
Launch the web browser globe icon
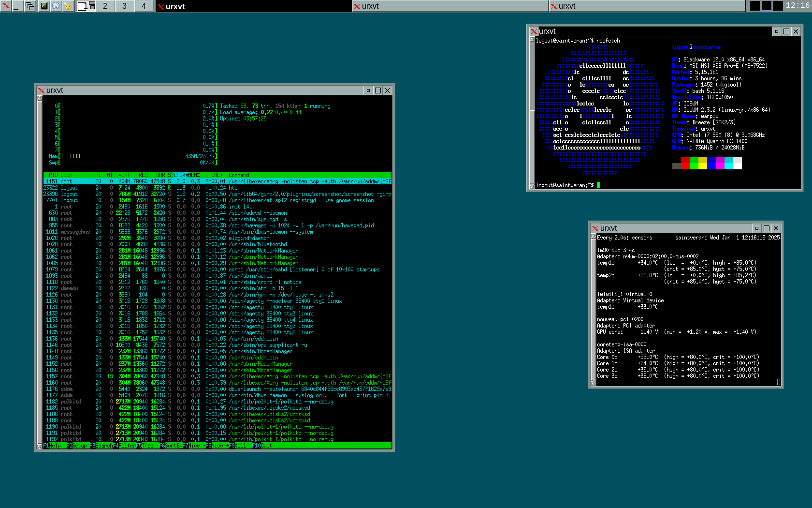click(x=56, y=6)
